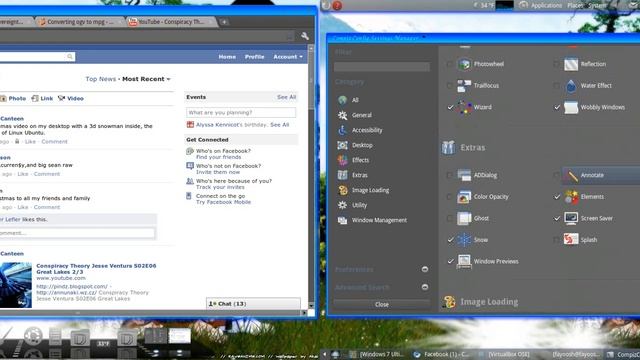Open the Wobbly Windows plugin icon
The width and height of the screenshot is (640, 360).
coord(571,107)
